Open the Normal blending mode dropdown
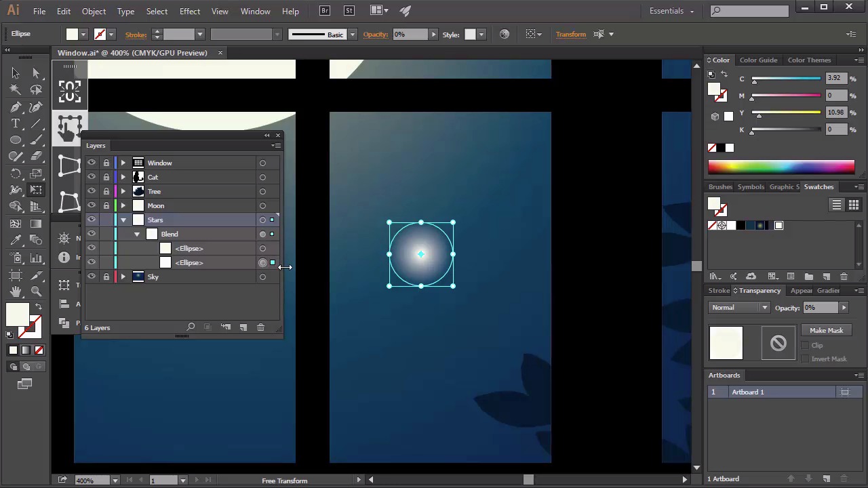Screen dimensions: 868x488 (739, 308)
